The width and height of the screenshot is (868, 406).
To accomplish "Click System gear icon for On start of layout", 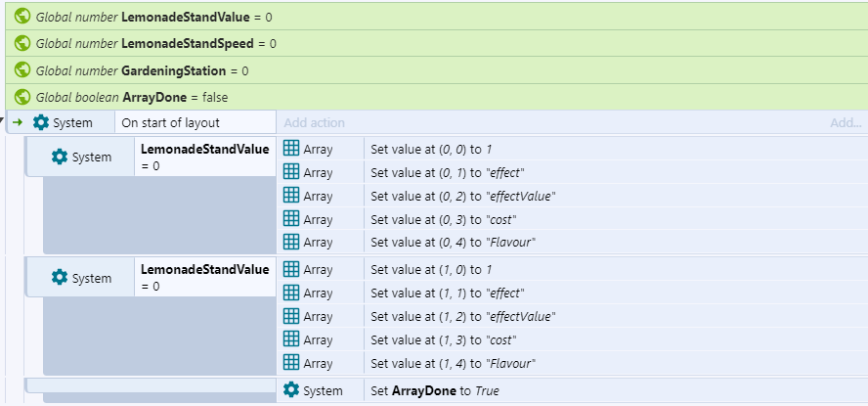I will point(40,122).
